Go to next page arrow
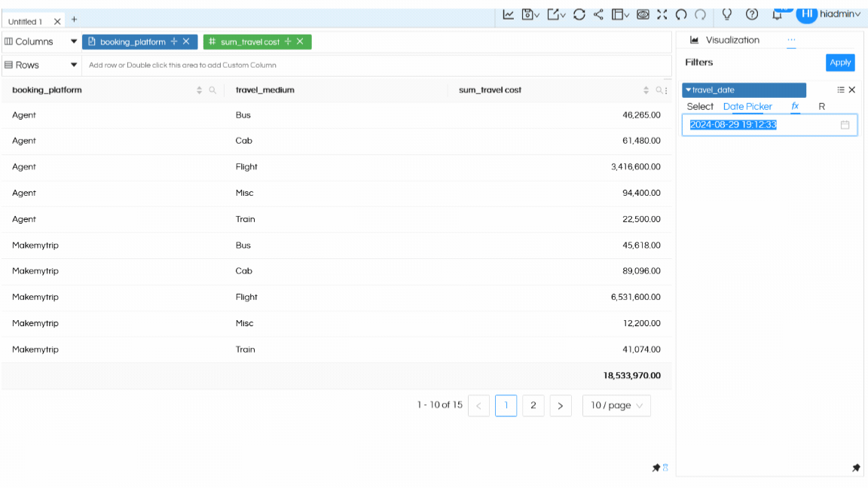This screenshot has height=488, width=868. (561, 406)
